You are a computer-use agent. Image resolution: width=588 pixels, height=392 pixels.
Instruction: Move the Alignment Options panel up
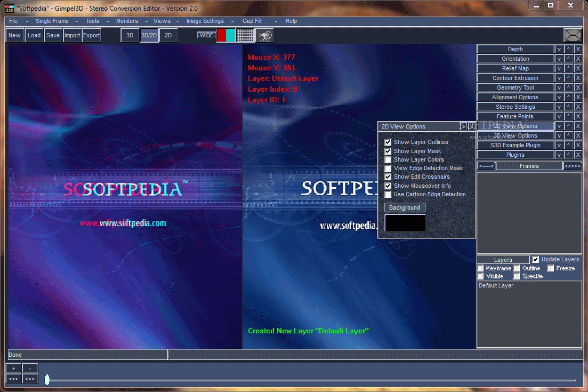[568, 97]
